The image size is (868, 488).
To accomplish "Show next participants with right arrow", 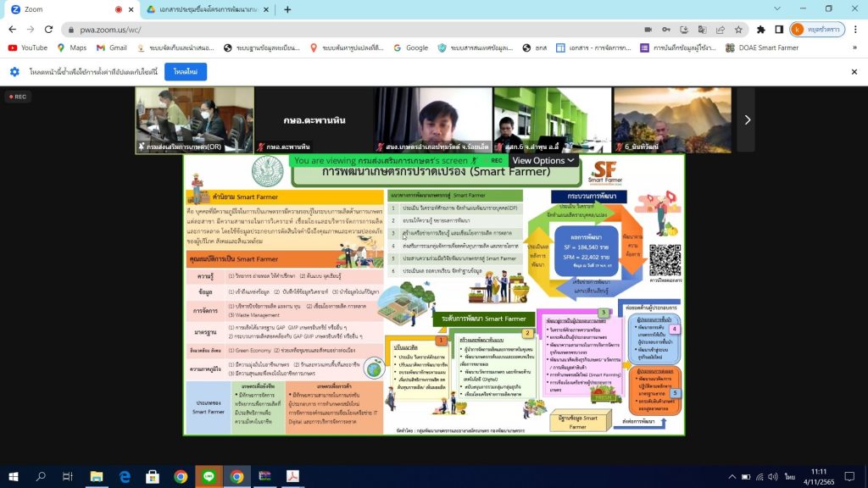I will [746, 119].
